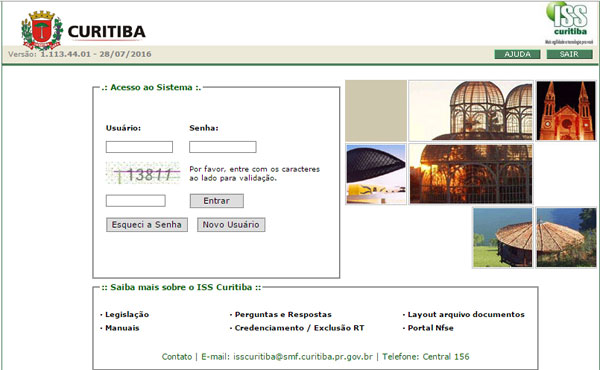The image size is (600, 370).
Task: Click the Senha: label
Action: click(x=204, y=128)
